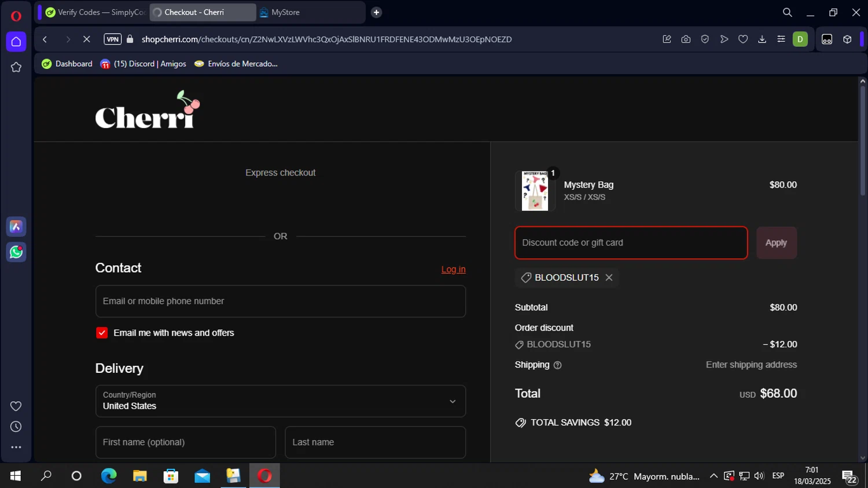
Task: Click the tab search magnifier icon
Action: (x=788, y=12)
